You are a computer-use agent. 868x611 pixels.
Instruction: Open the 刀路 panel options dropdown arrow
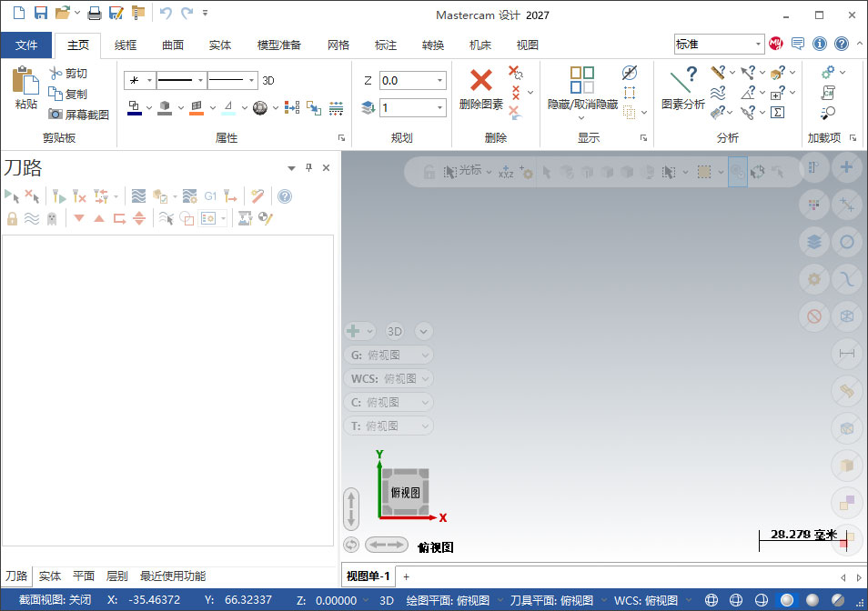pos(292,168)
